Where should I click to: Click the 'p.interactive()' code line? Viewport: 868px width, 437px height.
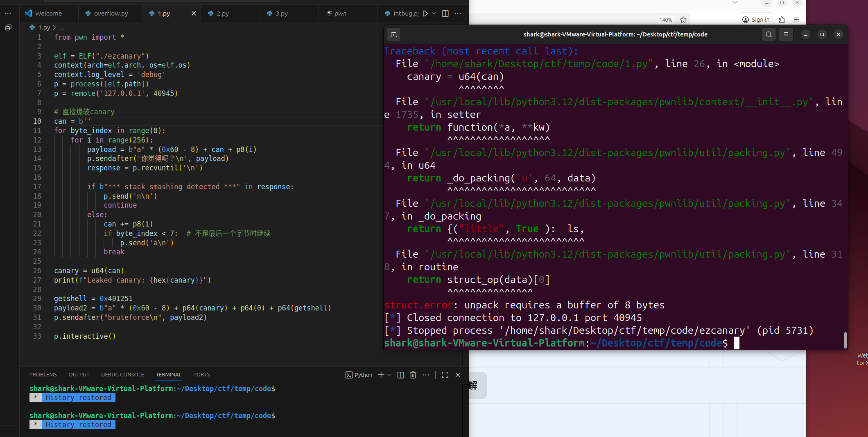tap(85, 336)
